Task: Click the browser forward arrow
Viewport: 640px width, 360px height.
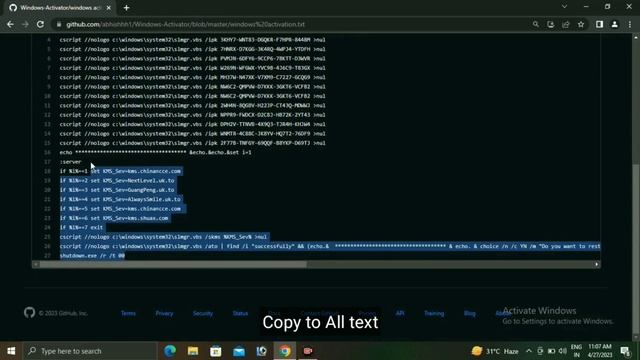Action: (25, 24)
